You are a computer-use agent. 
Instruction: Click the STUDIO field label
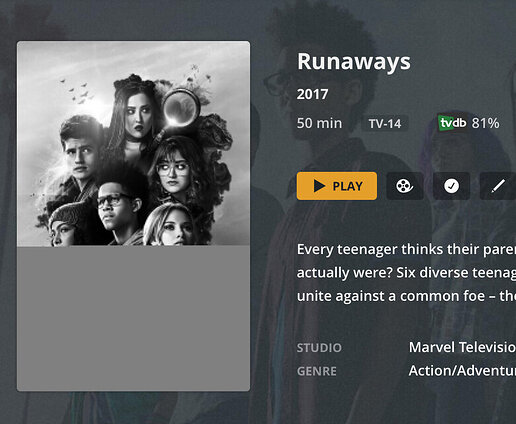point(319,348)
